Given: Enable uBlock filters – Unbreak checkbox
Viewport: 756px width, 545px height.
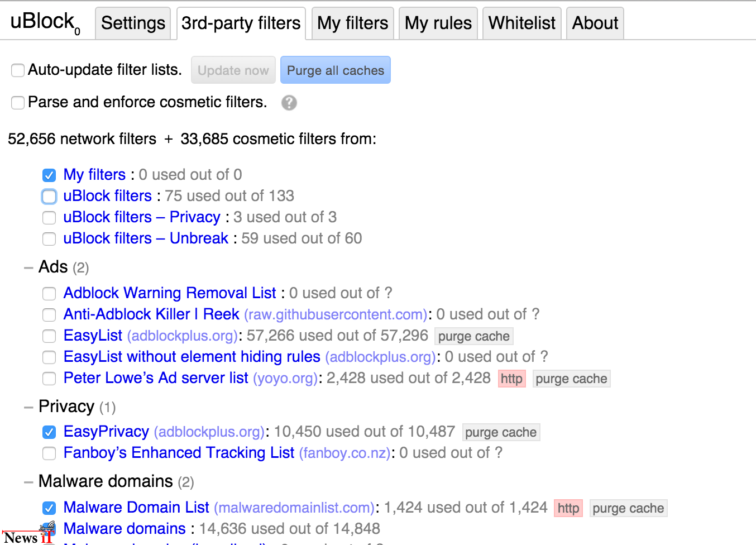Looking at the screenshot, I should 49,239.
